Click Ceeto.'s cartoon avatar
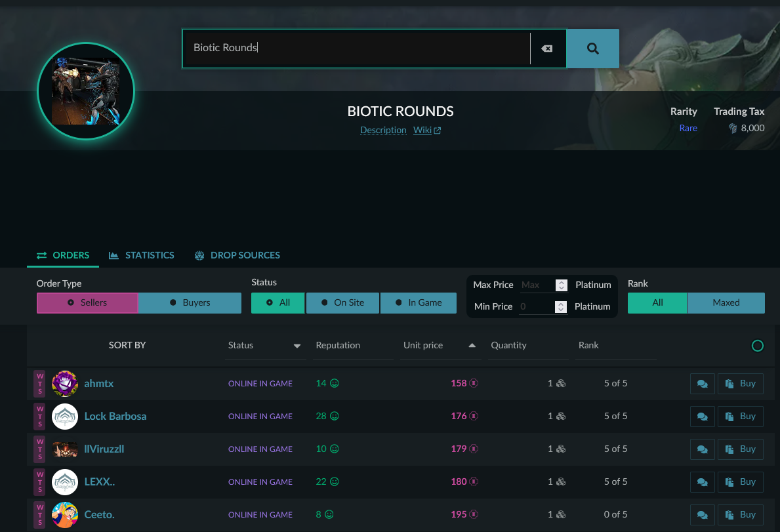The height and width of the screenshot is (532, 780). pos(65,514)
